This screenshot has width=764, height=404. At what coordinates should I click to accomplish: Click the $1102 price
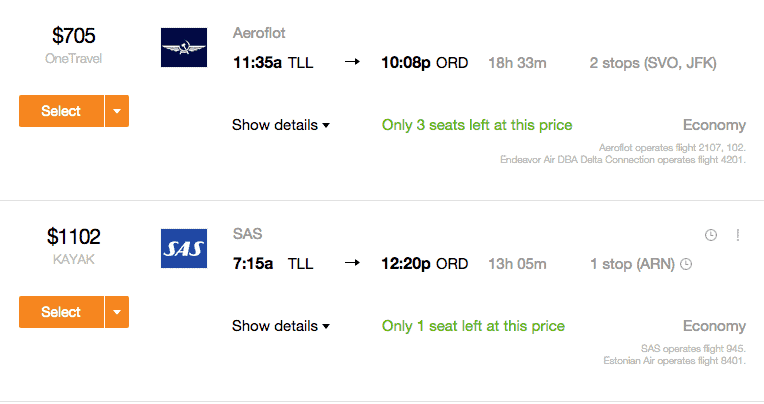pyautogui.click(x=74, y=237)
